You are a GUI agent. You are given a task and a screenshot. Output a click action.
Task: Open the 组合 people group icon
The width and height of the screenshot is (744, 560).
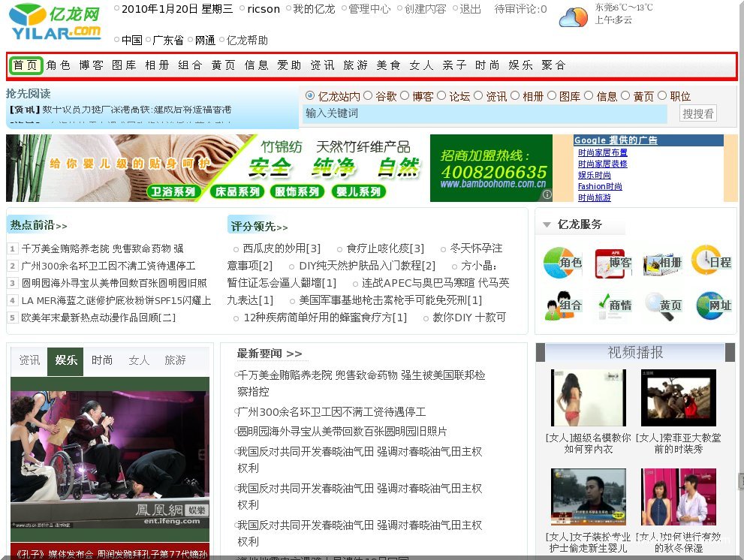coord(562,305)
